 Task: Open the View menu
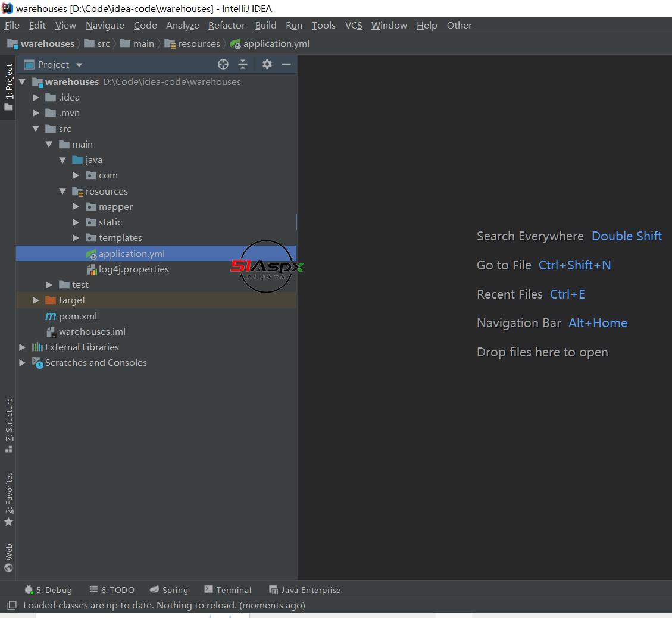tap(65, 25)
